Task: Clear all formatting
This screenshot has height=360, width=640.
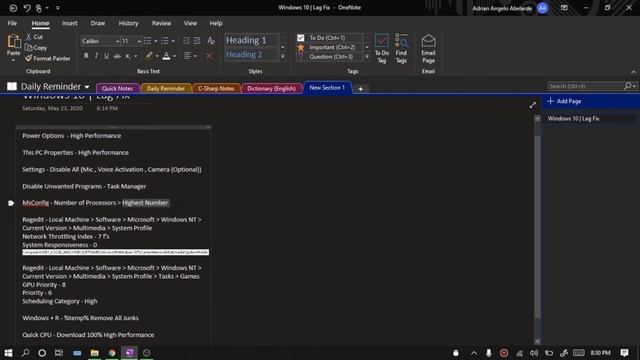Action: click(211, 41)
